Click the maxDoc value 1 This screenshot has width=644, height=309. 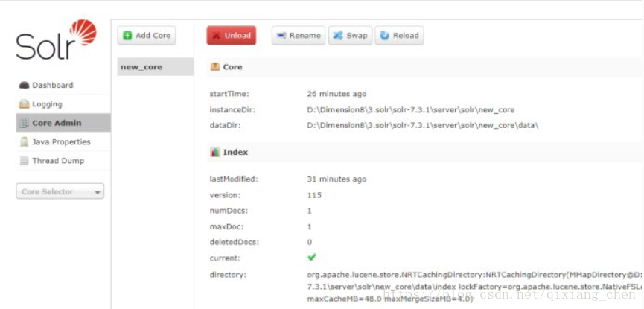(309, 226)
